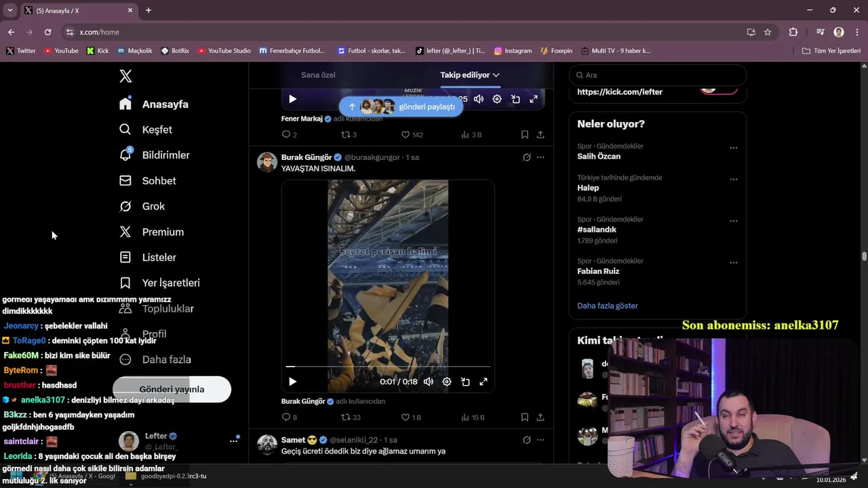Open the YouTube Studio bookmark

coord(224,51)
